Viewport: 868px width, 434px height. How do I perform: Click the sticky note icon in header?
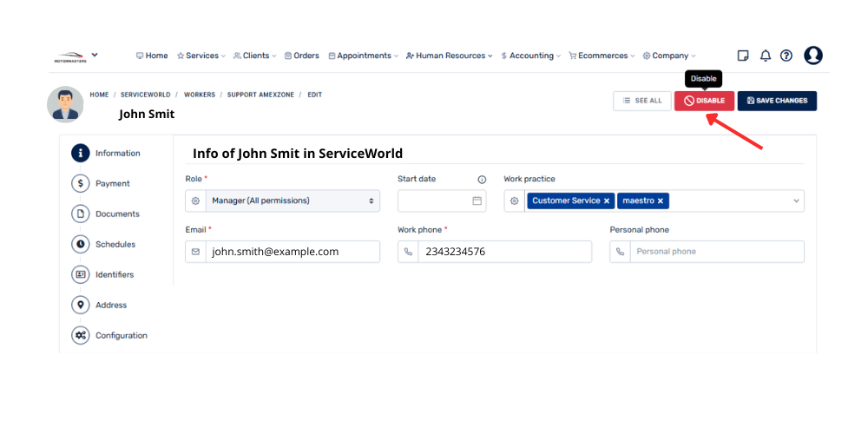743,56
